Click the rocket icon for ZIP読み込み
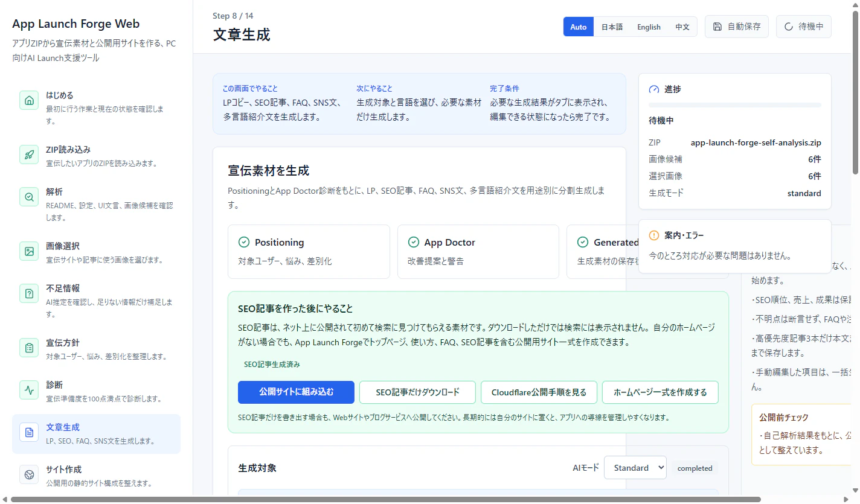 [x=29, y=155]
